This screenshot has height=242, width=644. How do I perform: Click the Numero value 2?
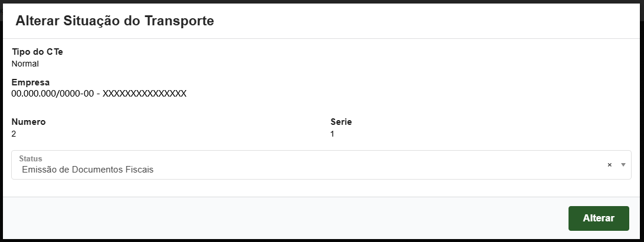(x=14, y=134)
